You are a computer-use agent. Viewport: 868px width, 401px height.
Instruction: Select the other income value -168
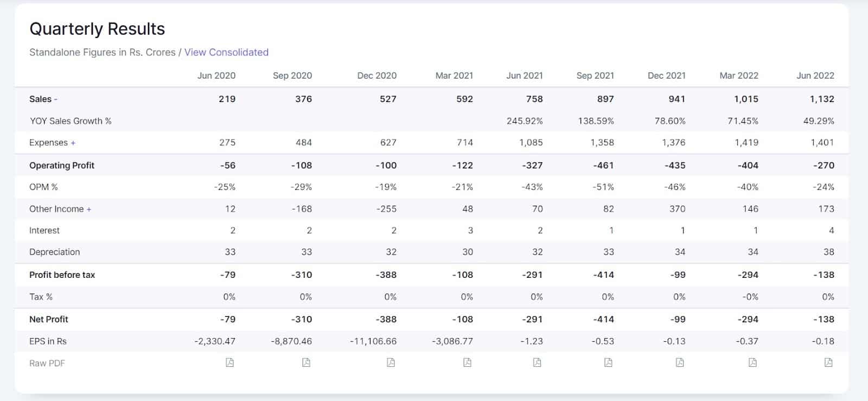[302, 209]
